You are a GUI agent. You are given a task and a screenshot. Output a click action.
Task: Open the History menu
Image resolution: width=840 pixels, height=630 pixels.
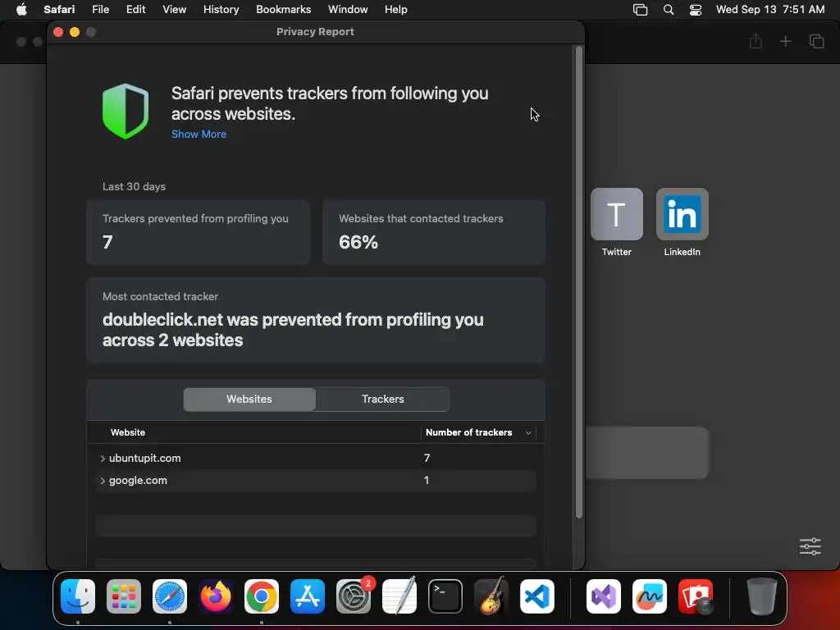point(221,10)
